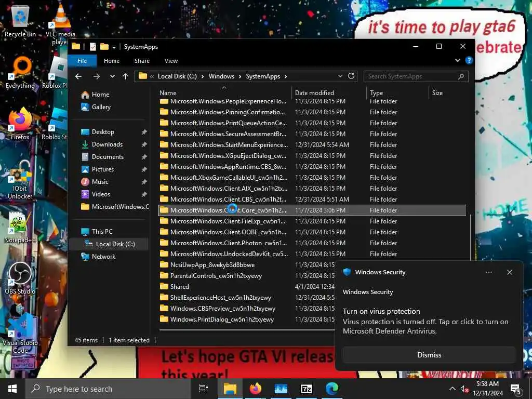Open the Everything search desktop shortcut
Screen dimensions: 532x399
pos(20,73)
